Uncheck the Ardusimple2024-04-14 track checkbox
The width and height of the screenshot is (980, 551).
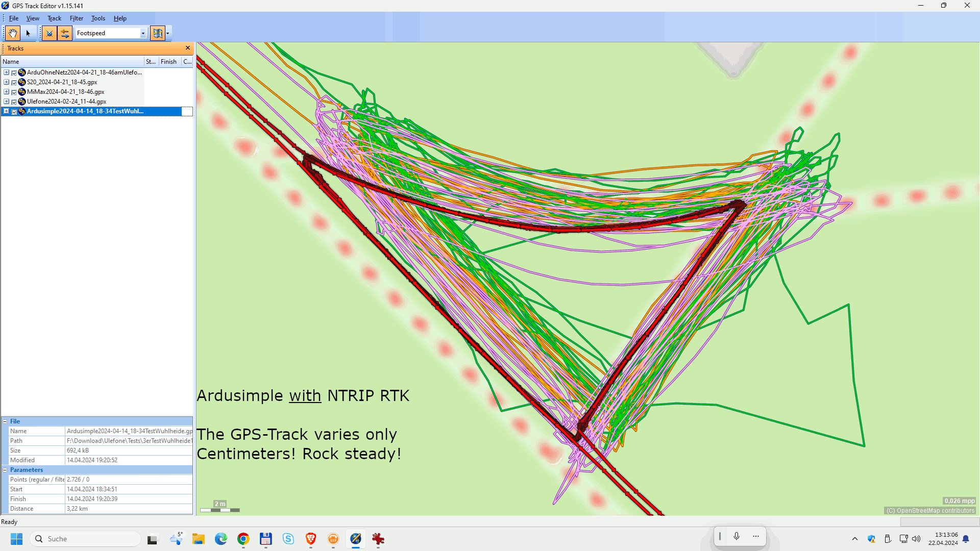pyautogui.click(x=14, y=112)
